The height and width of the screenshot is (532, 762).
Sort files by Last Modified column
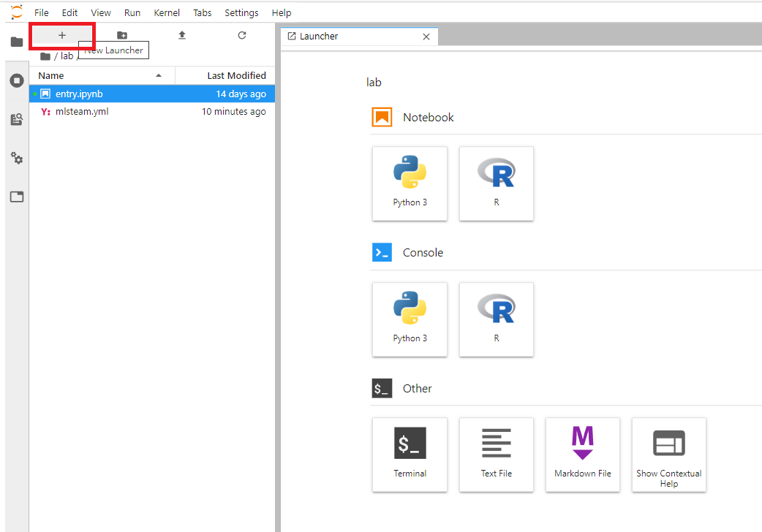click(x=225, y=76)
